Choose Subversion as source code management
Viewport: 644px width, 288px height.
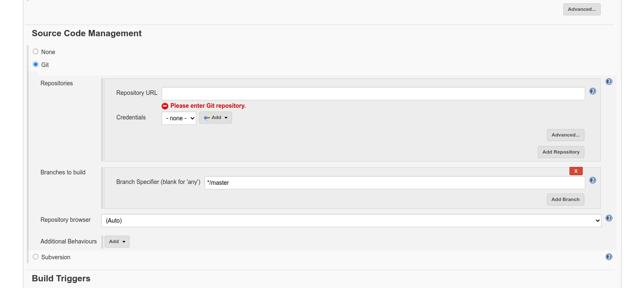click(x=36, y=257)
